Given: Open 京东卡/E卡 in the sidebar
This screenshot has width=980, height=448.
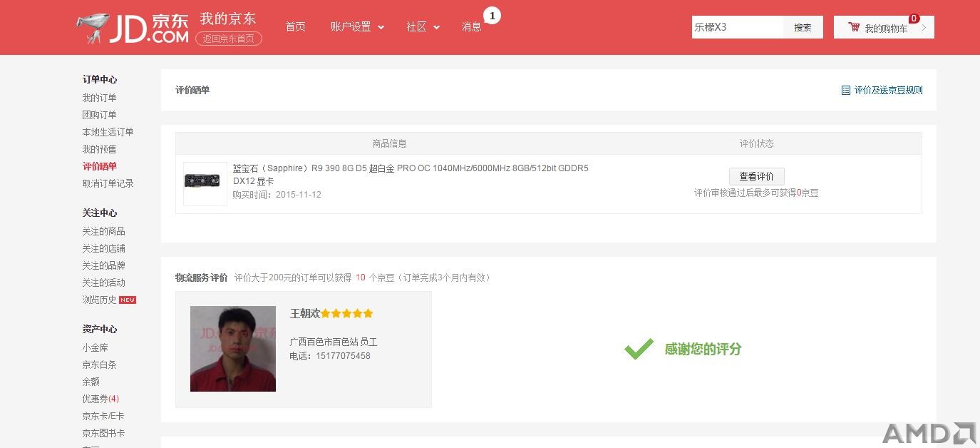Looking at the screenshot, I should pos(103,416).
